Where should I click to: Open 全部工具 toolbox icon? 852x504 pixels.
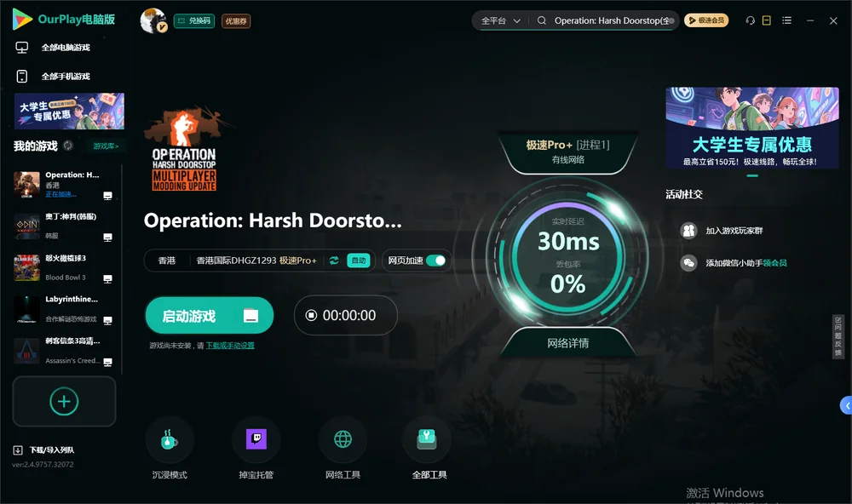(x=427, y=439)
